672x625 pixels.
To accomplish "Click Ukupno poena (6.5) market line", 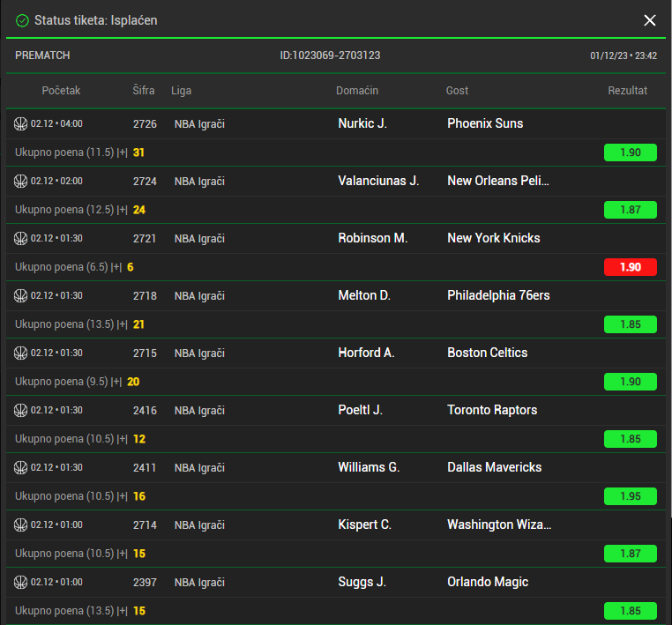I will pos(74,267).
